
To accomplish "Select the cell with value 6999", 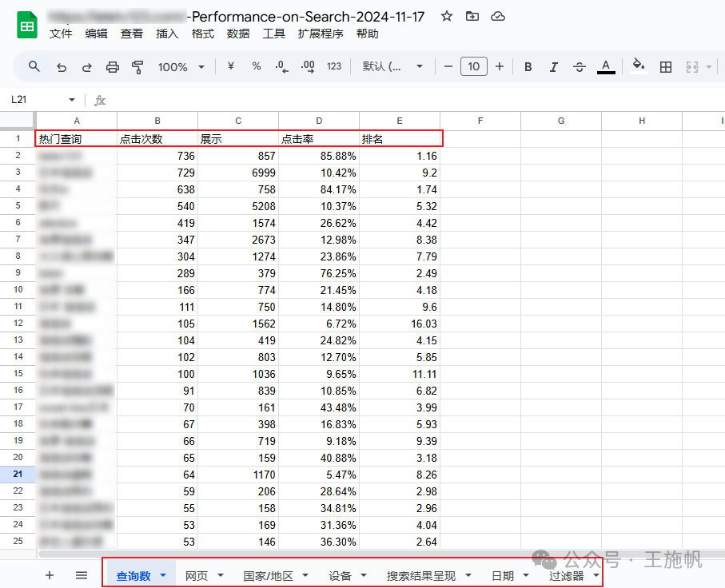I will 238,173.
